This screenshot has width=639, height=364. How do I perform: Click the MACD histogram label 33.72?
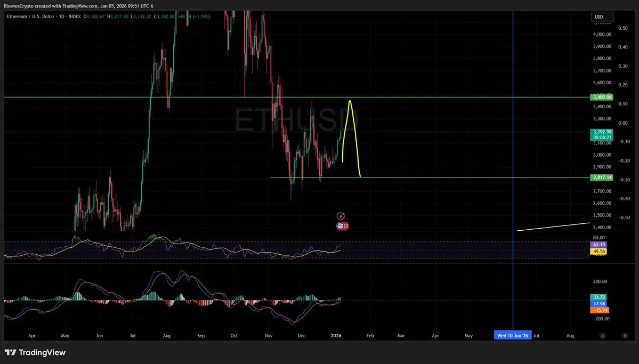(598, 297)
